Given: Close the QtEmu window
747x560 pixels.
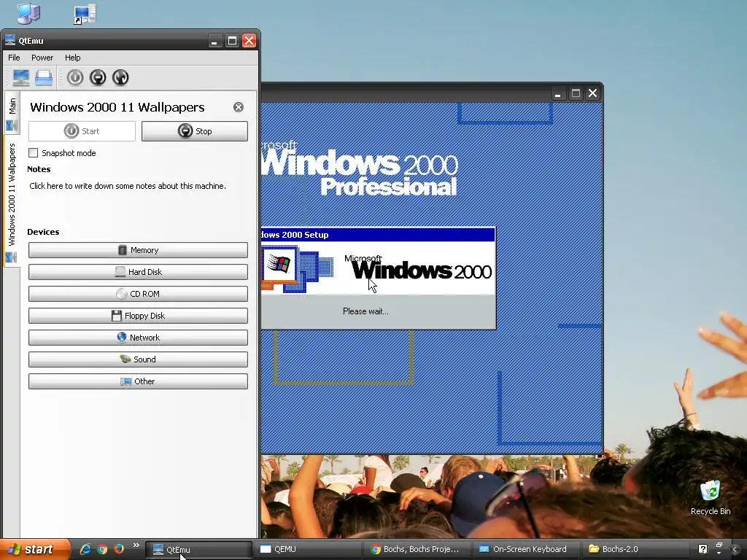Looking at the screenshot, I should pos(249,41).
